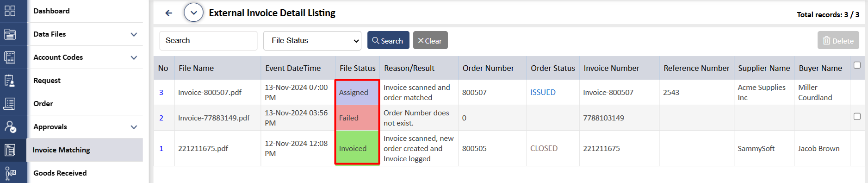The height and width of the screenshot is (183, 868).
Task: Open the Order list icon
Action: point(10,104)
